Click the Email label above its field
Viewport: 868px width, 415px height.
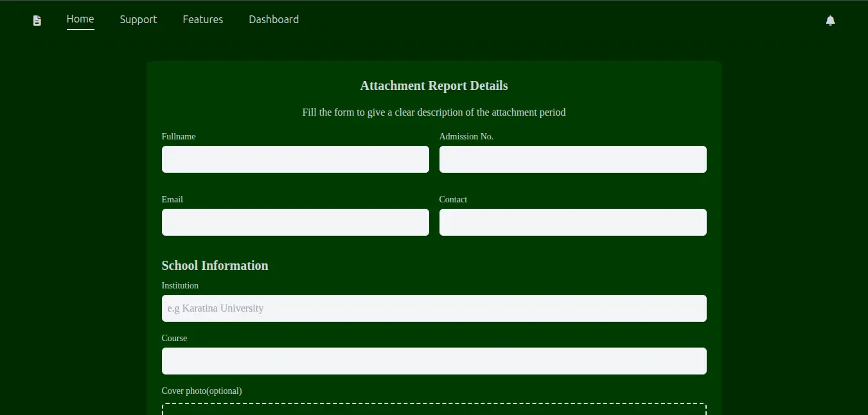(172, 199)
